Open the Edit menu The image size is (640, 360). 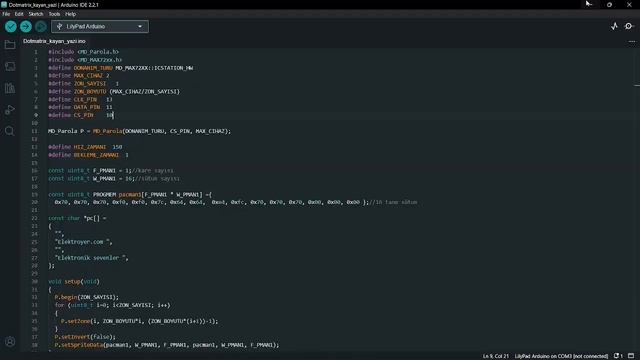pos(19,14)
